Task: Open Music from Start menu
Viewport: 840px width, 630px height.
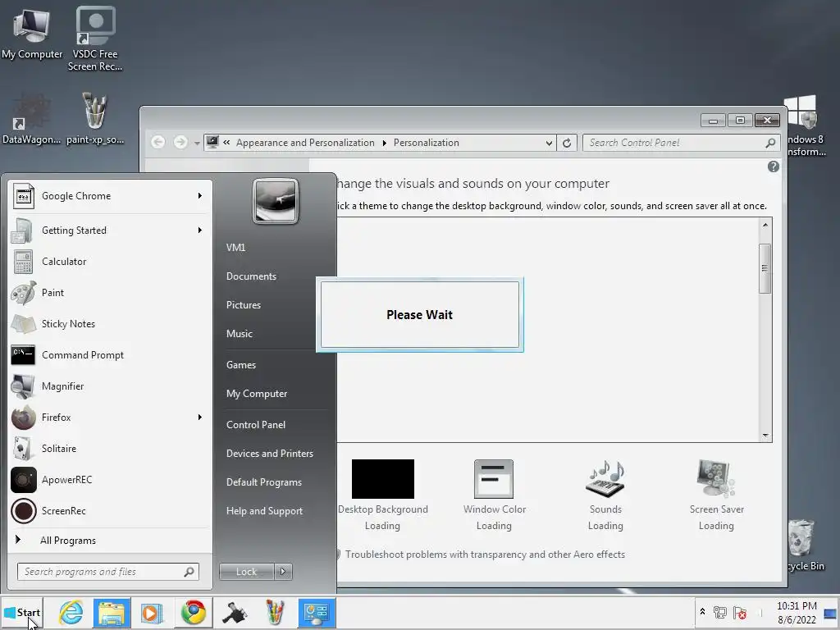Action: click(x=239, y=334)
